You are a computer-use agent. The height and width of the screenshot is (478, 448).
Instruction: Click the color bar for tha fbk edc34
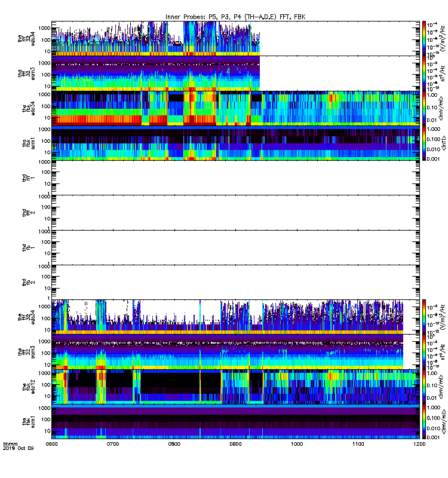[x=424, y=108]
